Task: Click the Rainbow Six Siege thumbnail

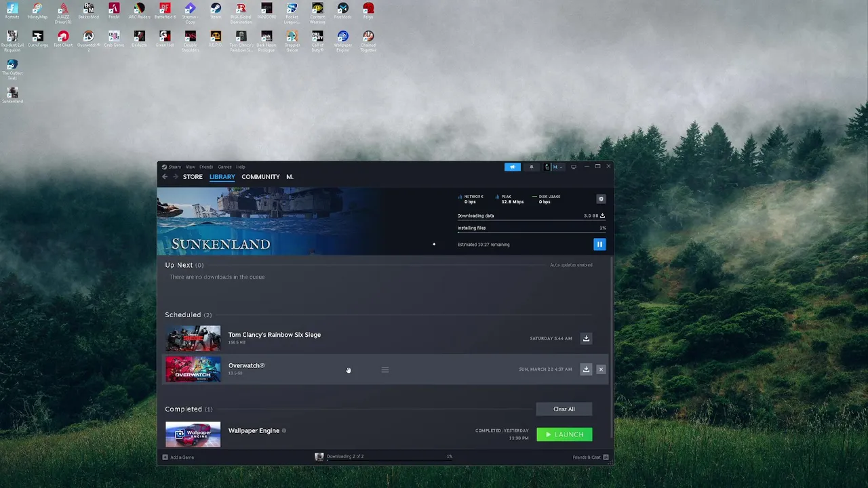Action: (193, 338)
